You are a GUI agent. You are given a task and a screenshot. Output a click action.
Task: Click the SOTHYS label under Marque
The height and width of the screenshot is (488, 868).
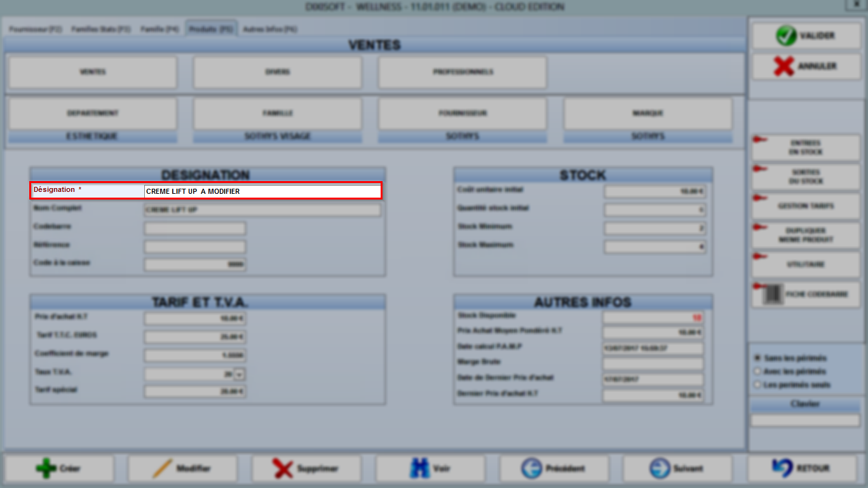tap(648, 137)
